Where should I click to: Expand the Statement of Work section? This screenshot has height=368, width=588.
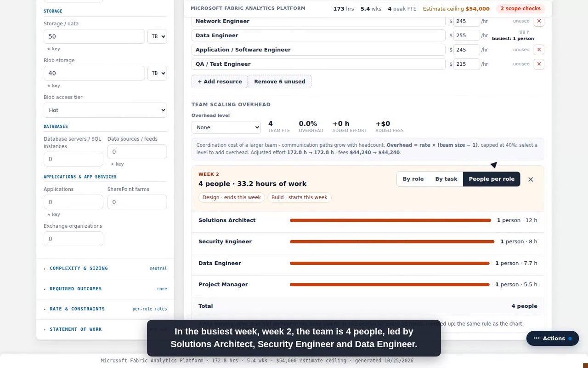tap(105, 329)
